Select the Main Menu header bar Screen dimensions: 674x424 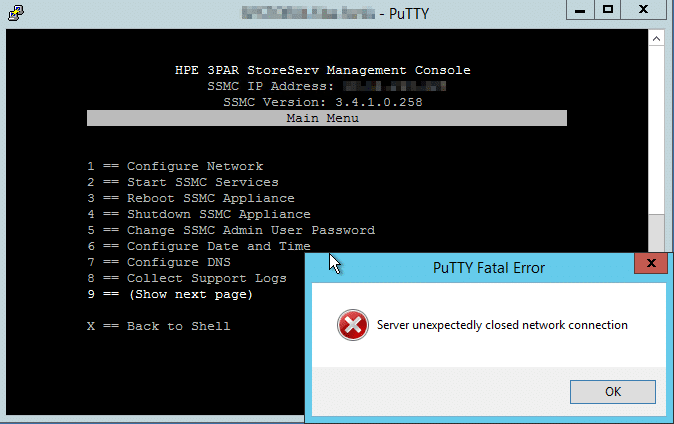coord(327,118)
